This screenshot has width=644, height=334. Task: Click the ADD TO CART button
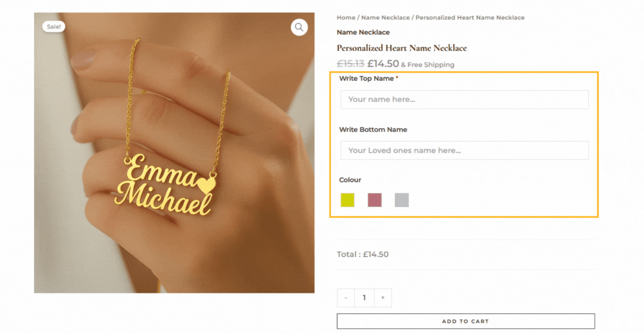point(465,321)
